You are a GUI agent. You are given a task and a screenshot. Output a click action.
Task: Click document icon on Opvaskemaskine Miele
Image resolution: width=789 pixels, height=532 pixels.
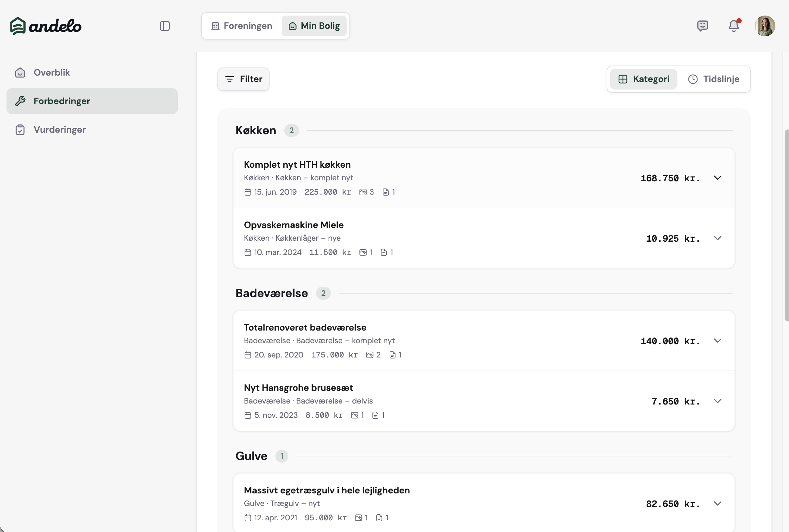[383, 252]
